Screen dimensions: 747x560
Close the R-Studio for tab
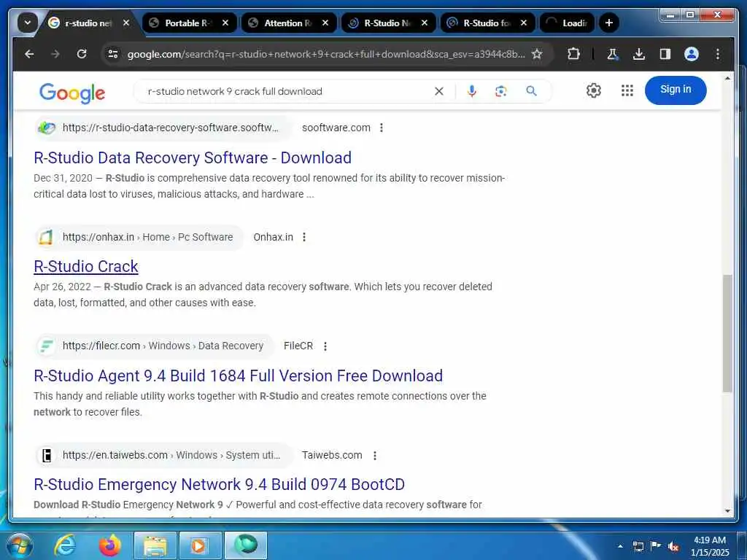point(524,23)
